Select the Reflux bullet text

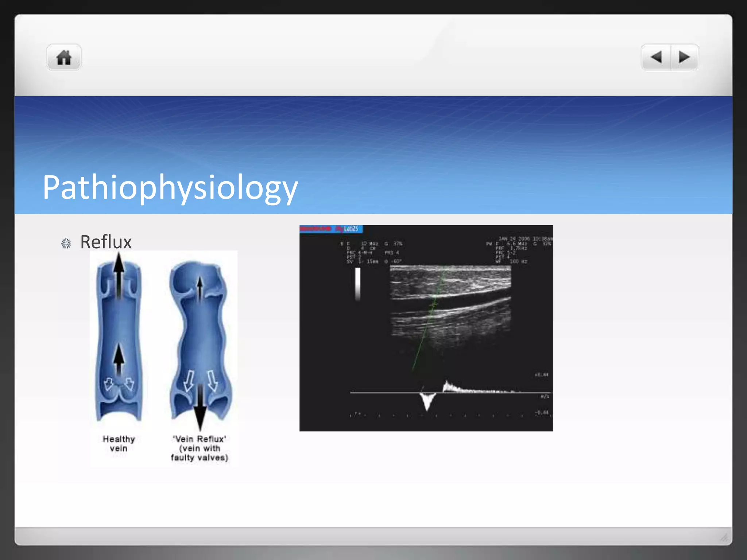click(x=106, y=242)
